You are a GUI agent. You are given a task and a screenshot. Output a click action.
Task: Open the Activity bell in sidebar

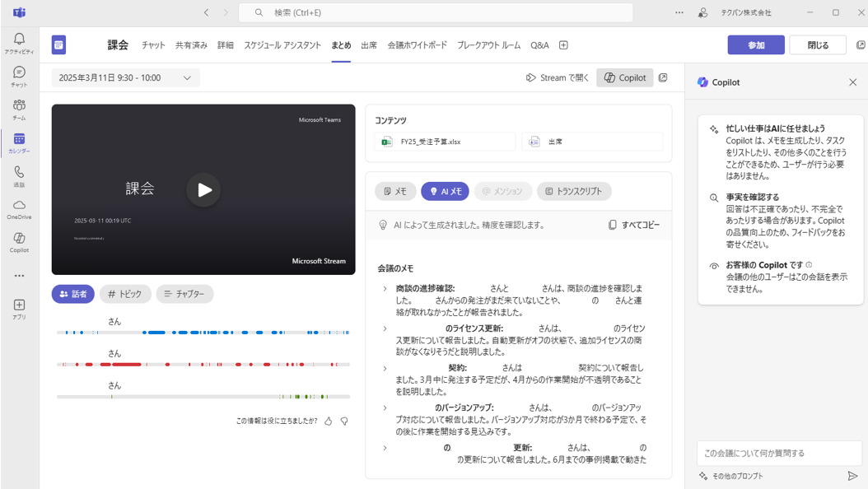coord(20,43)
